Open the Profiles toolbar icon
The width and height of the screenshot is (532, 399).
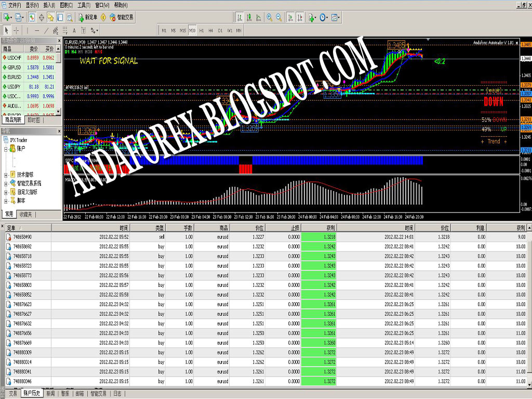click(x=18, y=17)
